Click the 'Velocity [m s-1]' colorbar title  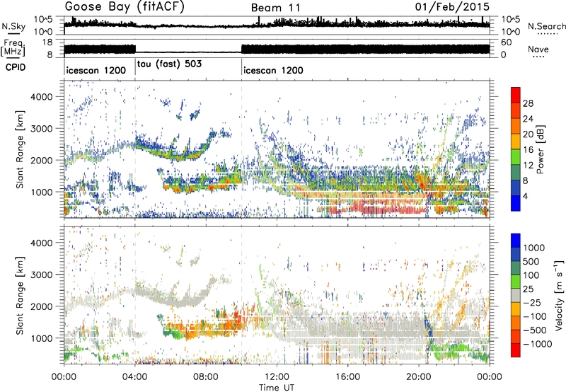click(x=559, y=295)
